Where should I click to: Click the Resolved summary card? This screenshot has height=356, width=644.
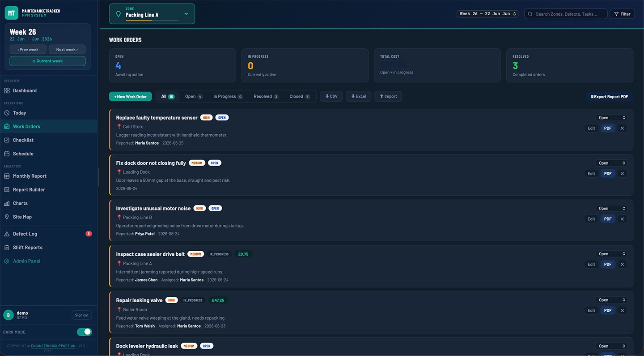pos(570,65)
